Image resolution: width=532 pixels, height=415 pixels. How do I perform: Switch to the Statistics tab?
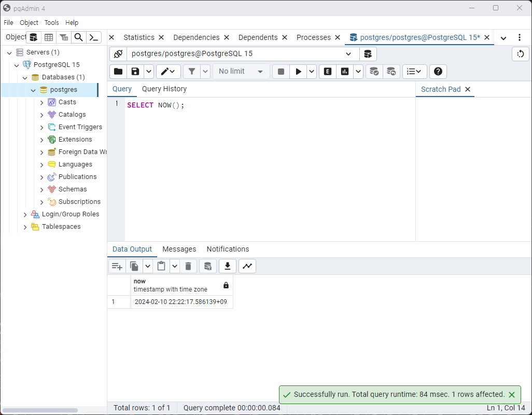click(x=139, y=37)
